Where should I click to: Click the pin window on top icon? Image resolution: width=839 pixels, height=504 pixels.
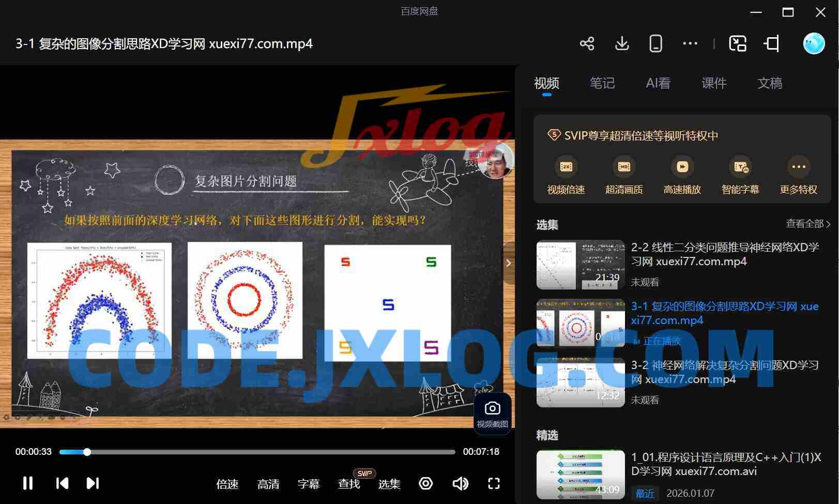772,43
